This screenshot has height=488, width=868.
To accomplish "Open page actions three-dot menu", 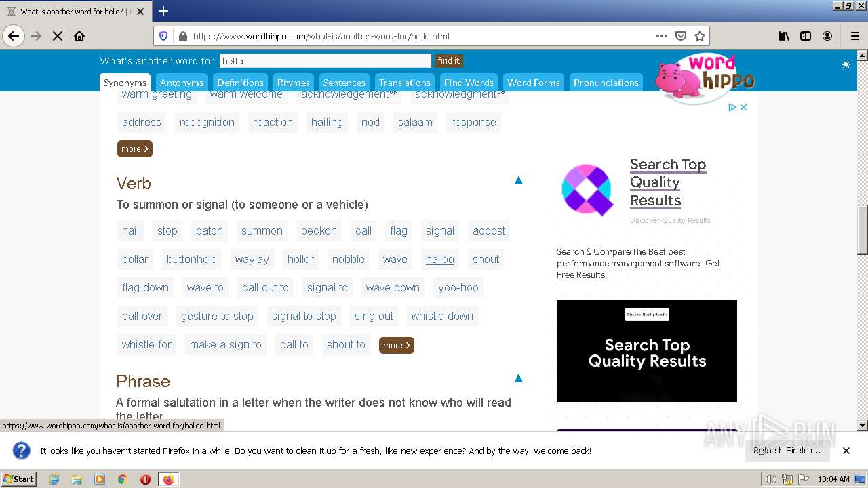I will pos(661,36).
